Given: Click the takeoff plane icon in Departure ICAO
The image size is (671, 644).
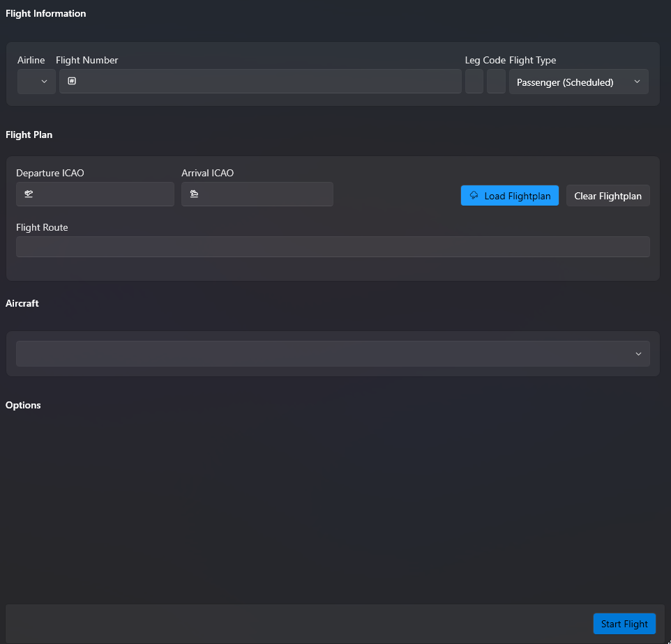Looking at the screenshot, I should coord(29,194).
